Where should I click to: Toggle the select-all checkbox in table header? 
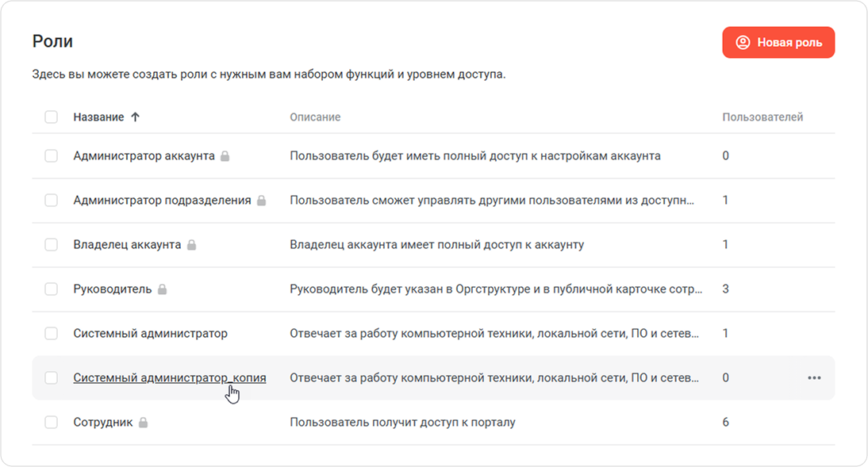pos(51,117)
